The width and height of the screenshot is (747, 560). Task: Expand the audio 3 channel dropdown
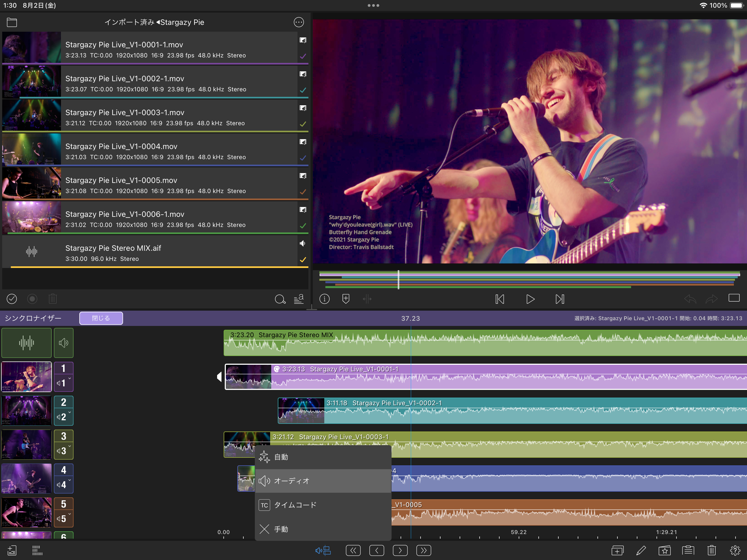tap(64, 451)
